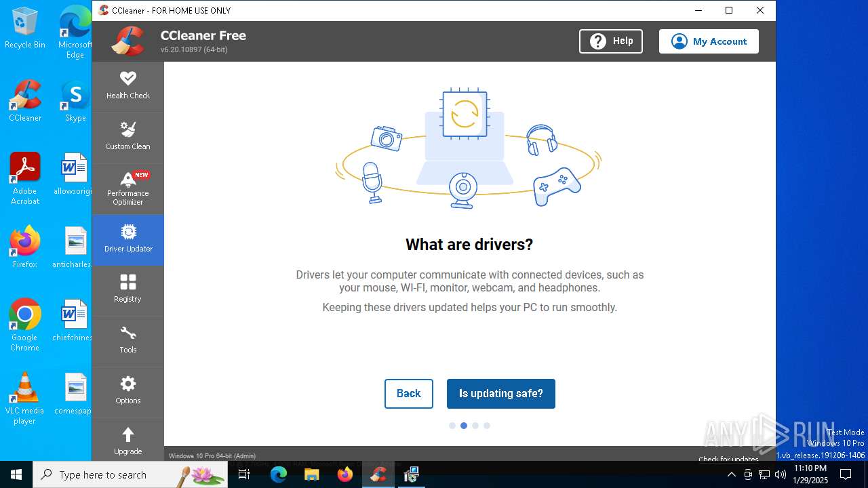Screen dimensions: 868x488
Task: Select Driver Updater in sidebar
Action: 127,240
